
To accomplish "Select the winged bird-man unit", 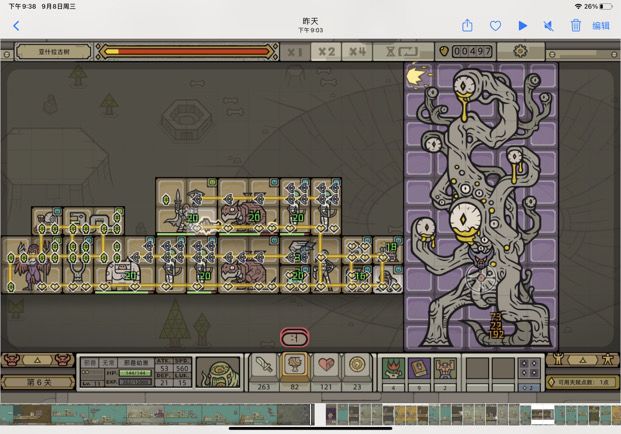I will 30,266.
